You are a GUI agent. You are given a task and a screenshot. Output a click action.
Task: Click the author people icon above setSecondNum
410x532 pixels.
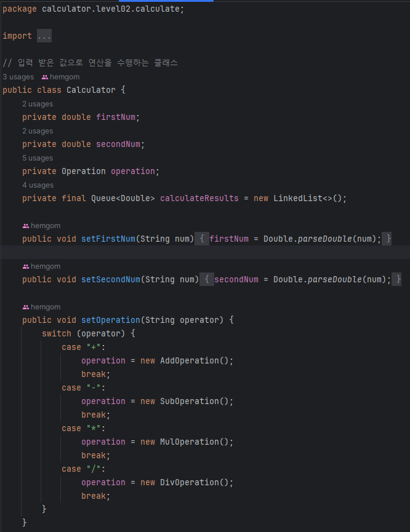26,267
